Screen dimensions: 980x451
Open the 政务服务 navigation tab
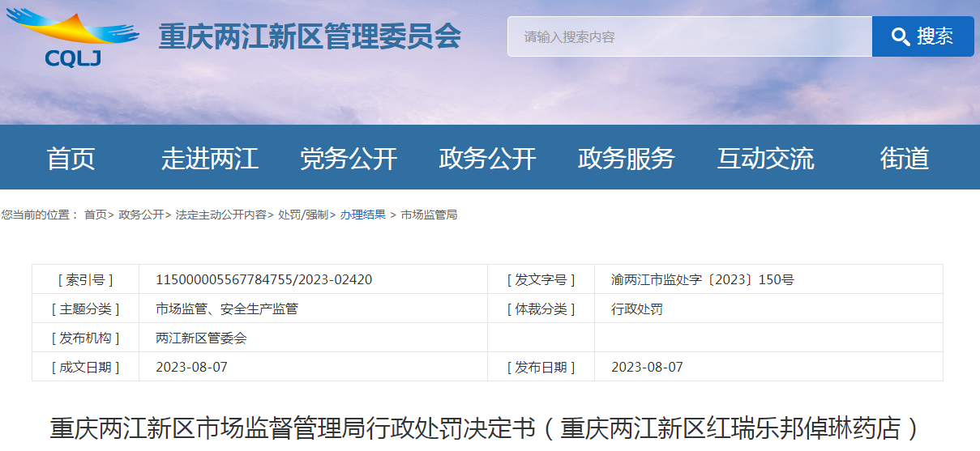[x=627, y=158]
